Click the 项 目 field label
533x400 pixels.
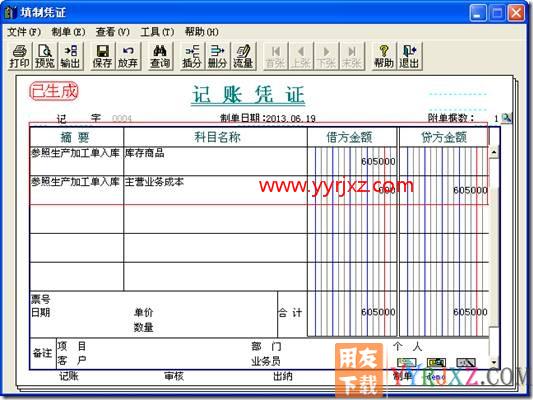(72, 346)
